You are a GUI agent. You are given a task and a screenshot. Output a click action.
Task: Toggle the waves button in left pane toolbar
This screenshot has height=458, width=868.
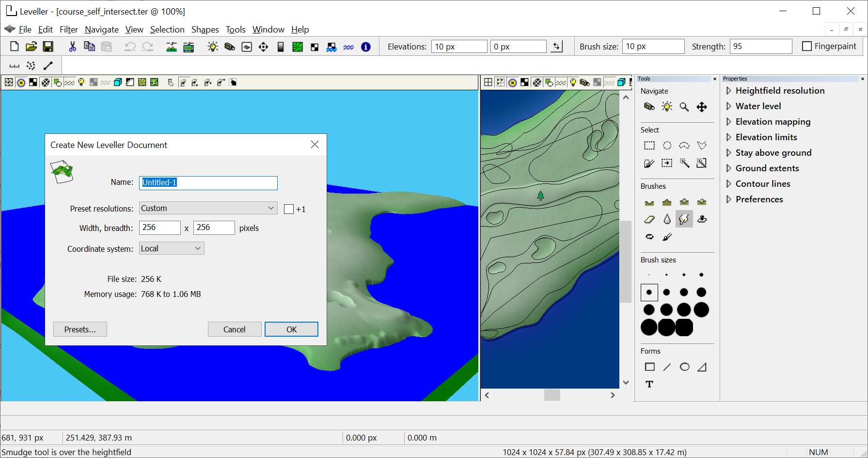(x=69, y=82)
